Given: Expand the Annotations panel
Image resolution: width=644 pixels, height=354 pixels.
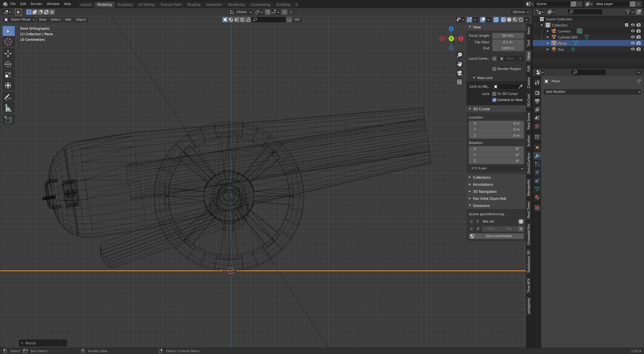Looking at the screenshot, I should click(482, 185).
